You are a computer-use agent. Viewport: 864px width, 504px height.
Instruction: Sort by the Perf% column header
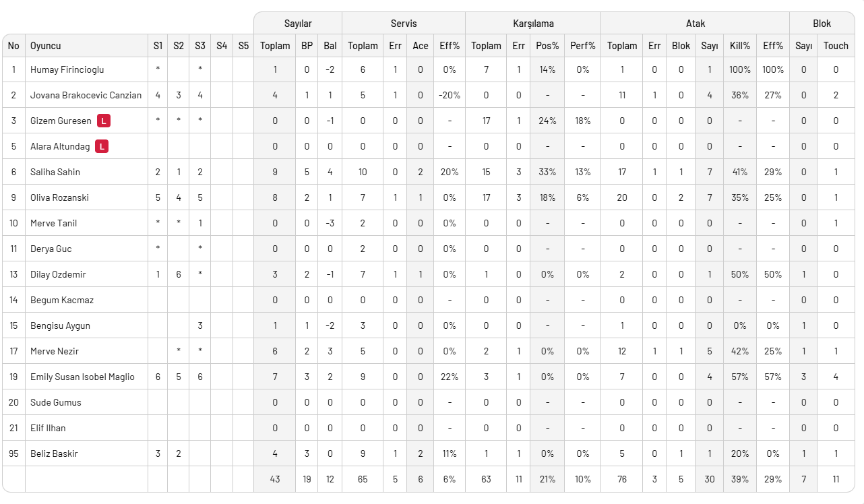point(582,46)
